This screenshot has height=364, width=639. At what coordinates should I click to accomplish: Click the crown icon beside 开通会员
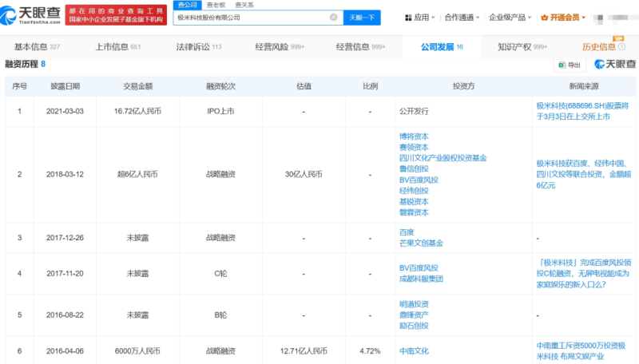pyautogui.click(x=544, y=18)
